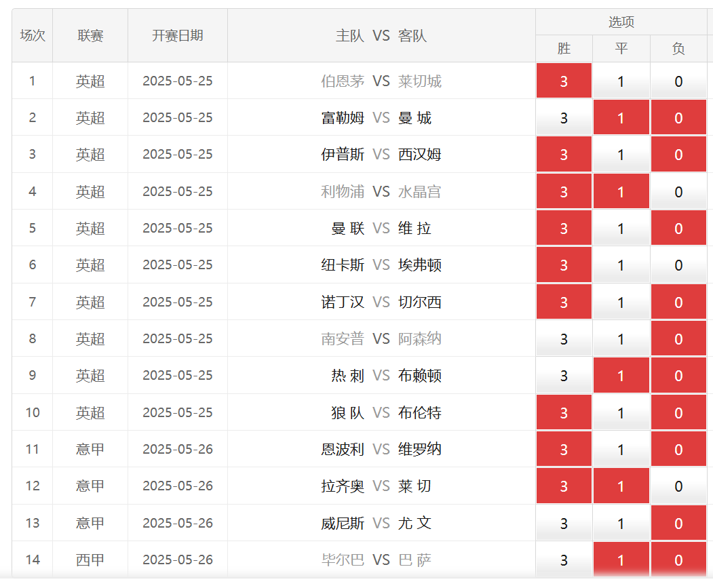Enable draw option 1 for 曼联 VS 维拉
The width and height of the screenshot is (713, 588).
621,229
